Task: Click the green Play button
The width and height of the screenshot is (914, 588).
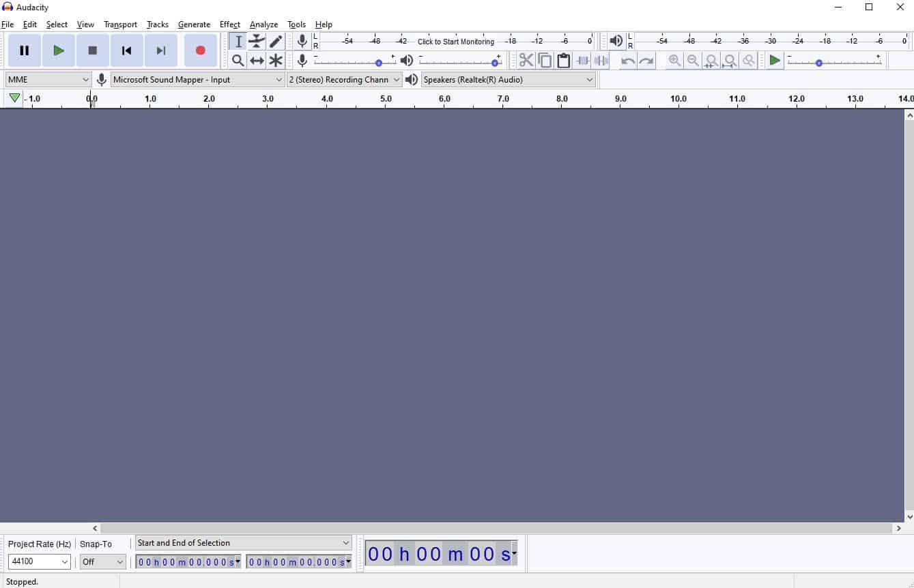Action: click(59, 50)
